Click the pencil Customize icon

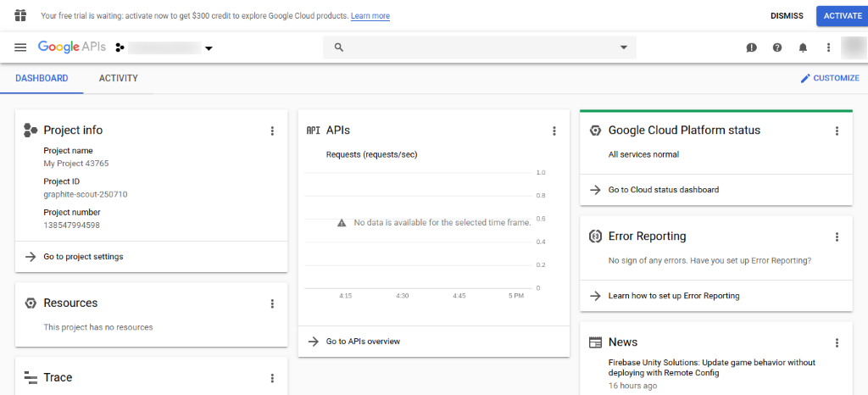805,78
